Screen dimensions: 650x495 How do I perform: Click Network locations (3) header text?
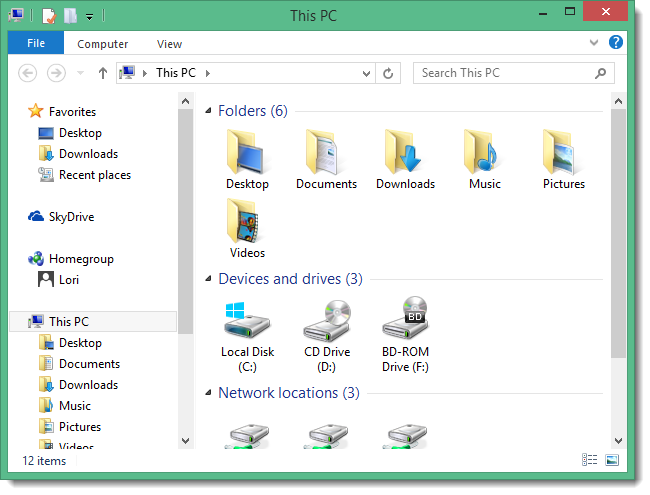[289, 393]
